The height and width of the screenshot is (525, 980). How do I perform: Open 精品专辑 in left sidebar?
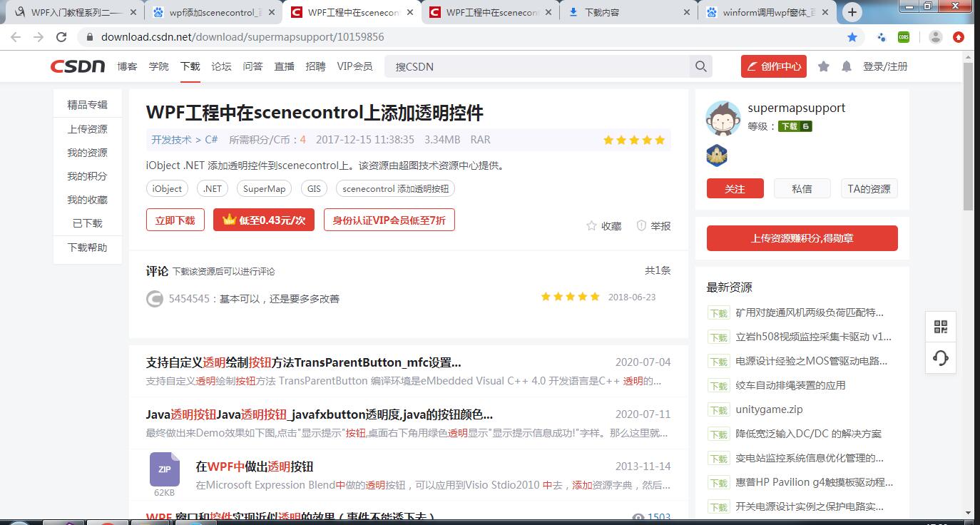(88, 105)
